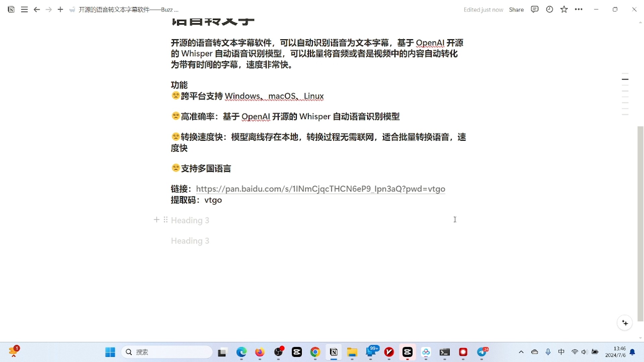Click the 提取码 vtgo line
This screenshot has height=362, width=644.
(196, 200)
